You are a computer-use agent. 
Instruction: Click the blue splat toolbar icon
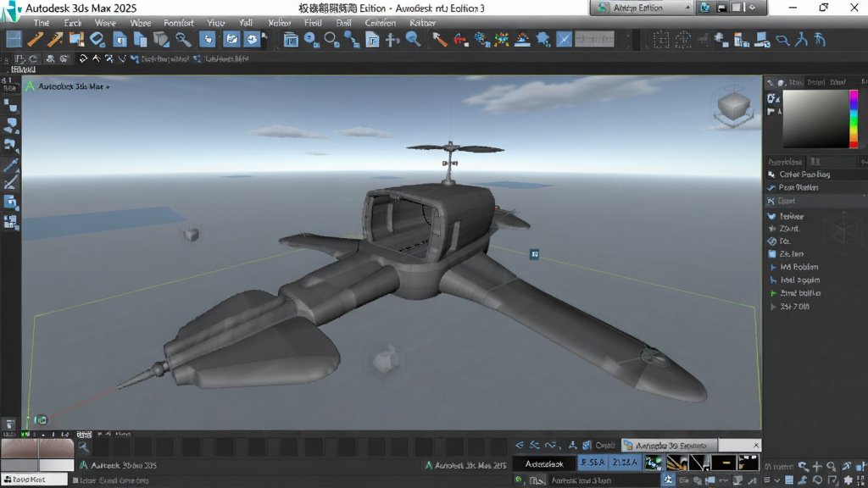pos(543,39)
